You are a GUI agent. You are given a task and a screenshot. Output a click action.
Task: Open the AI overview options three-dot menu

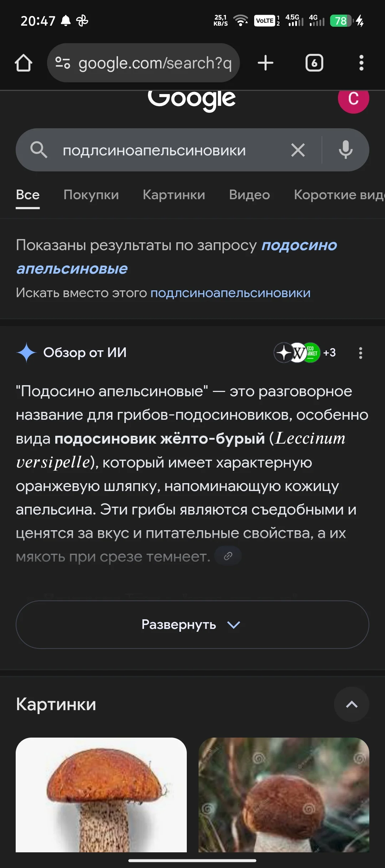pos(360,353)
